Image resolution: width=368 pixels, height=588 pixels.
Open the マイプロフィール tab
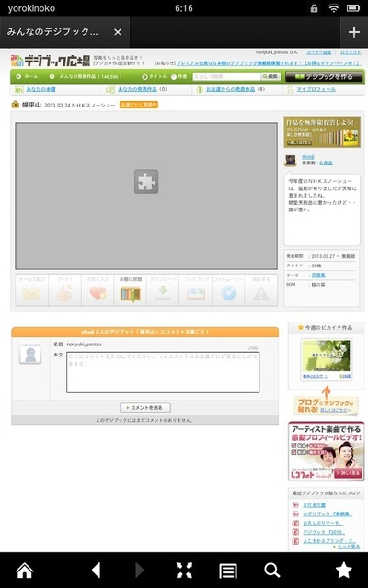pos(316,89)
